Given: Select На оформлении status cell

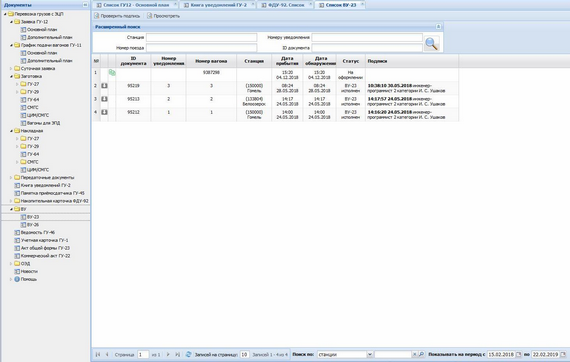Looking at the screenshot, I should coord(351,75).
